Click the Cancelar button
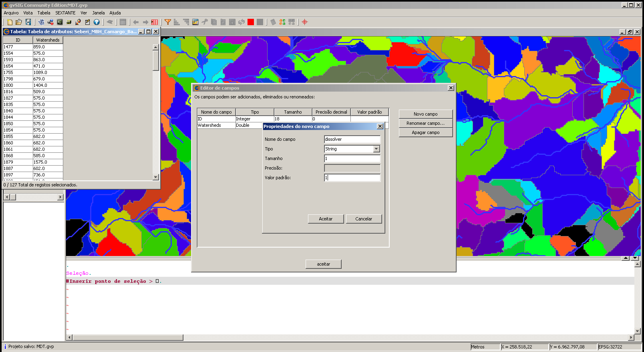The height and width of the screenshot is (352, 644). click(x=364, y=219)
